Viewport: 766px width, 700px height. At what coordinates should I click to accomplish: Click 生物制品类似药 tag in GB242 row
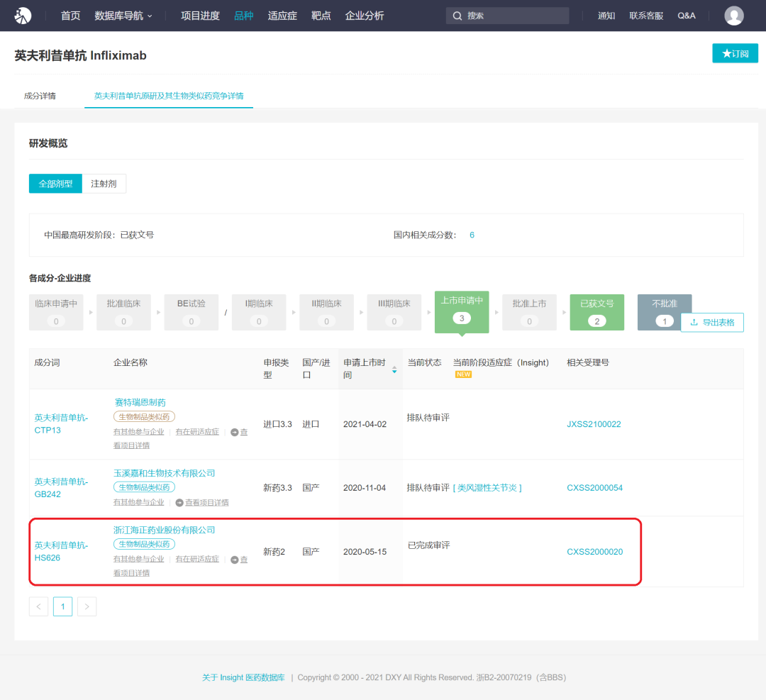(x=144, y=487)
